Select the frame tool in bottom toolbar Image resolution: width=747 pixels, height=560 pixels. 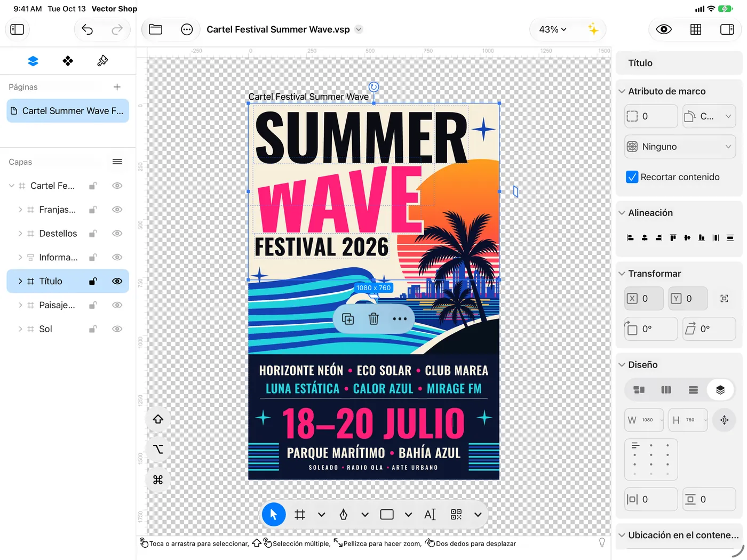(x=300, y=515)
